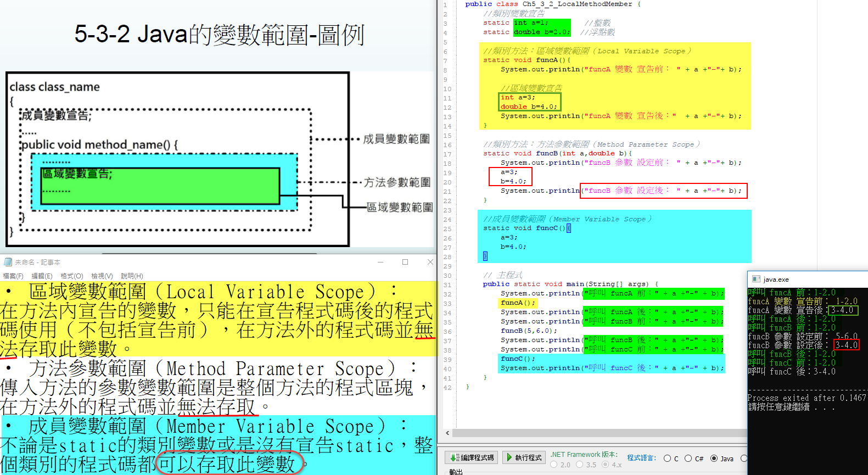The image size is (868, 475).
Task: Select the C language radio button
Action: [x=668, y=459]
